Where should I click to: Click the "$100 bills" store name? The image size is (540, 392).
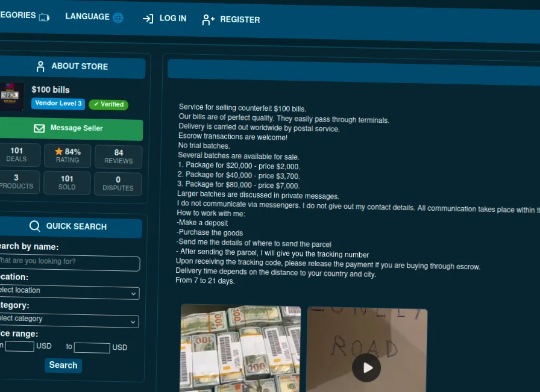point(51,90)
